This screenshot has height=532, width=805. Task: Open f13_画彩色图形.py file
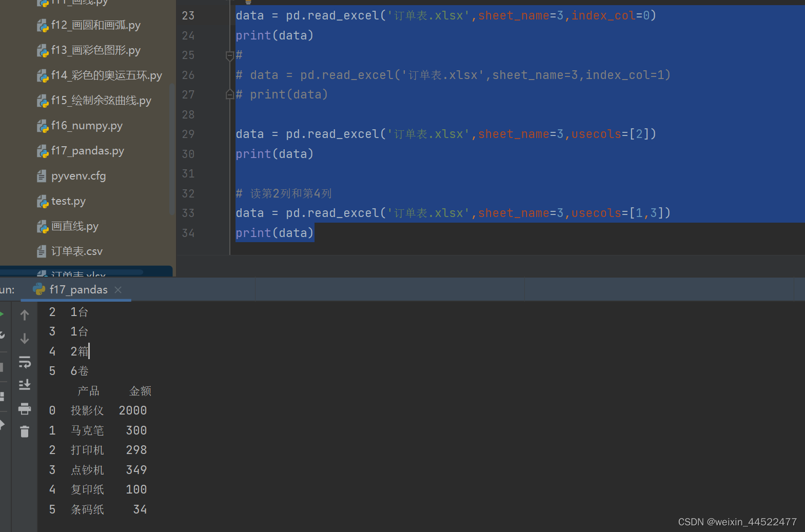click(x=95, y=50)
